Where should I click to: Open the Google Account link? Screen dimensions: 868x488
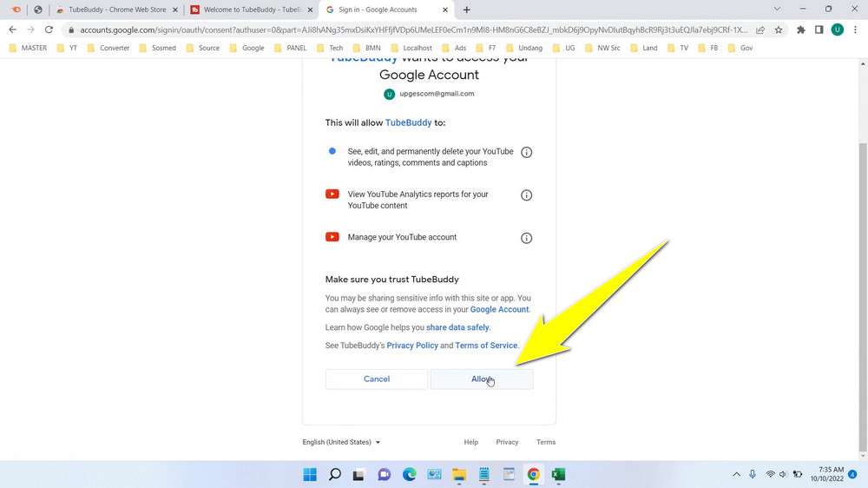(499, 310)
